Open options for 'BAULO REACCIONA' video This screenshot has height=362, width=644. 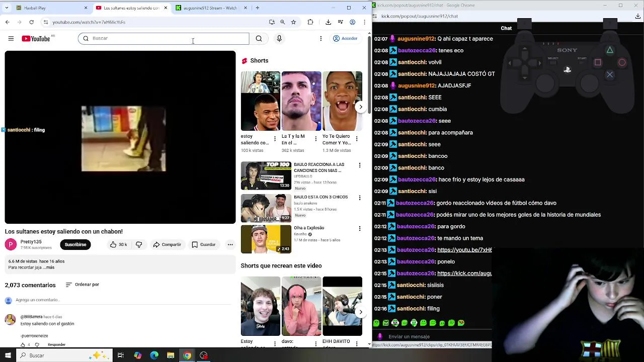(x=360, y=165)
